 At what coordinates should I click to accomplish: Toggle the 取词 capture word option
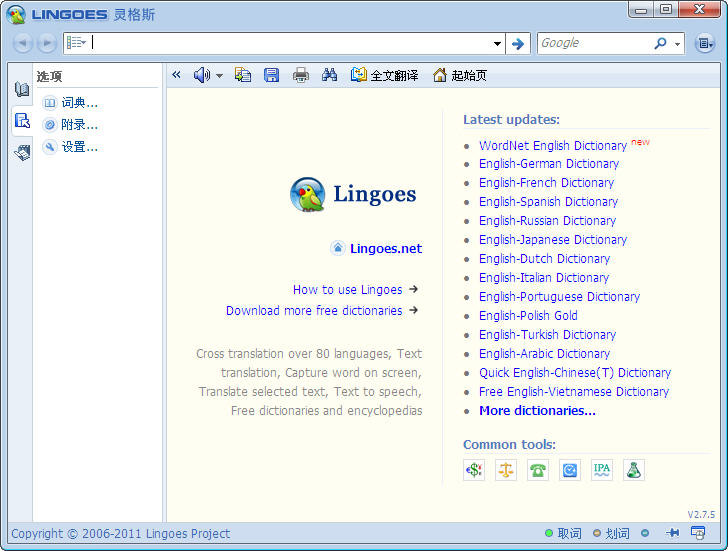562,534
